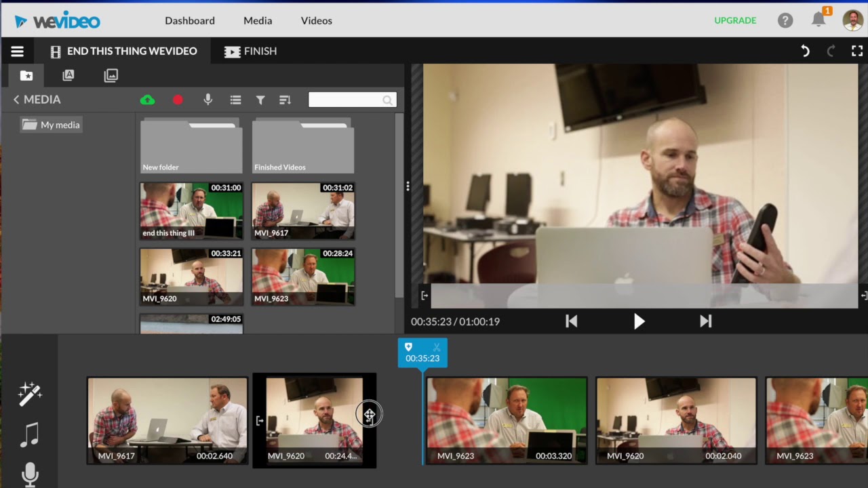The height and width of the screenshot is (488, 868).
Task: Select the last MVI_9623 timeline clip
Action: pyautogui.click(x=816, y=420)
